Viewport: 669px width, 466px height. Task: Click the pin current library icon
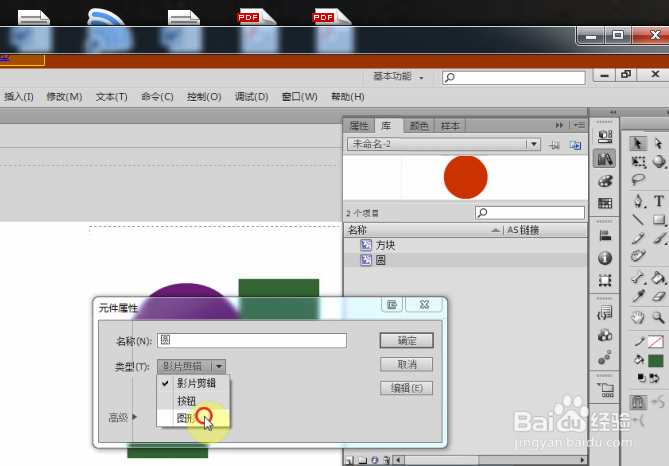click(x=554, y=145)
